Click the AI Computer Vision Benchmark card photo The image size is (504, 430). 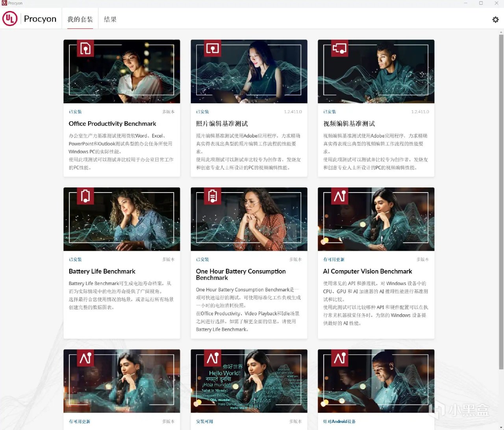[376, 219]
